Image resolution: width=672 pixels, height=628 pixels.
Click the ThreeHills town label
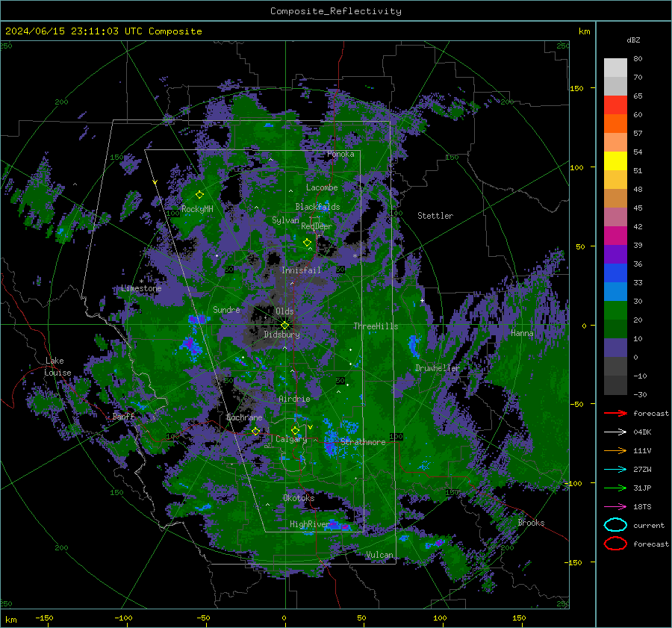[376, 326]
